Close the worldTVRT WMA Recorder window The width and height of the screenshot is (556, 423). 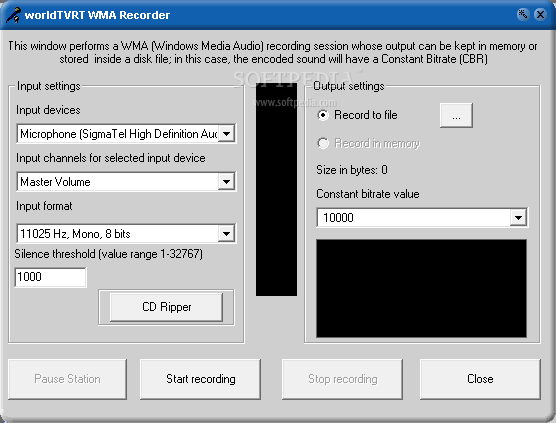[x=540, y=14]
